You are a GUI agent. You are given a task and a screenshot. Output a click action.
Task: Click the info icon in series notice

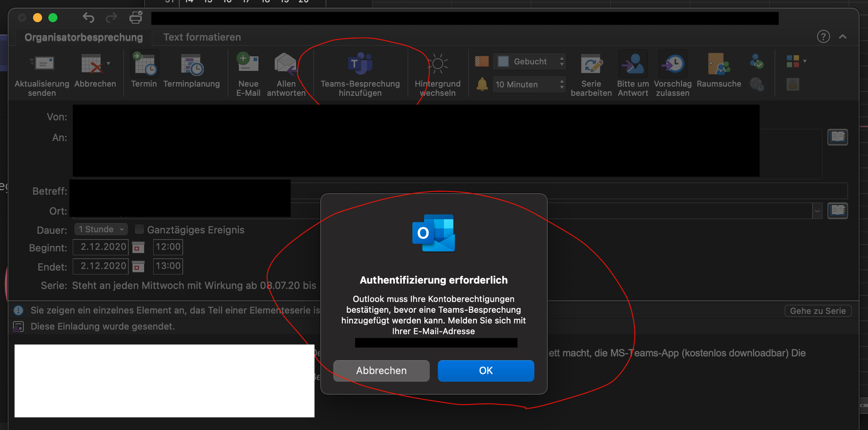[x=19, y=310]
